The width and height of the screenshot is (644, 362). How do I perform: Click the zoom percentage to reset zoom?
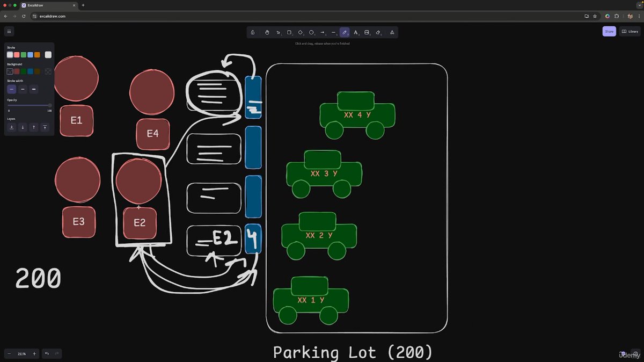coord(21,353)
